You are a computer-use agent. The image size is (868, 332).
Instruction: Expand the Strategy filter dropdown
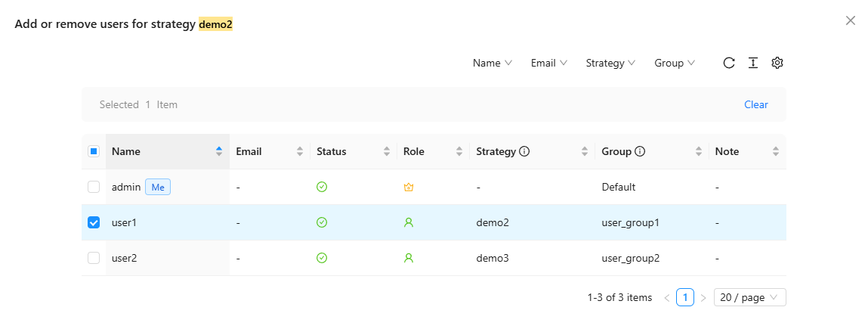(610, 63)
